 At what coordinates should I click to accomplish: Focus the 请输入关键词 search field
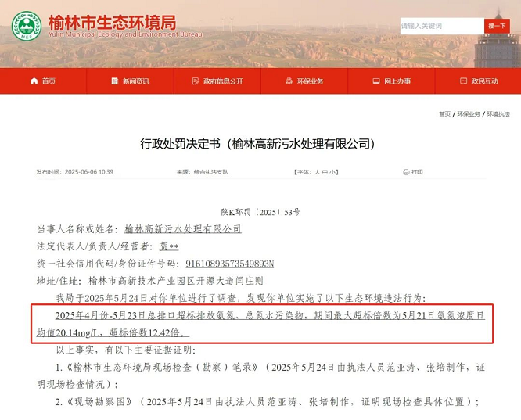coord(442,26)
